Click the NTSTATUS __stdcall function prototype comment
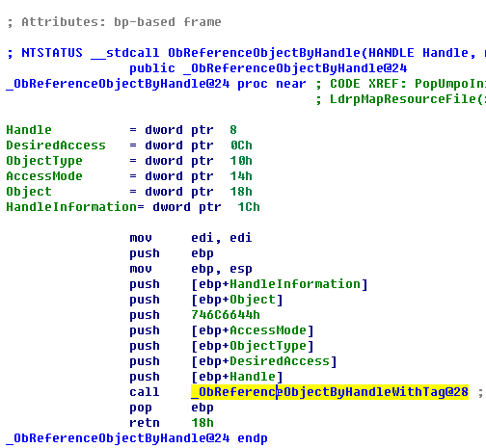The image size is (486, 448). point(246,53)
